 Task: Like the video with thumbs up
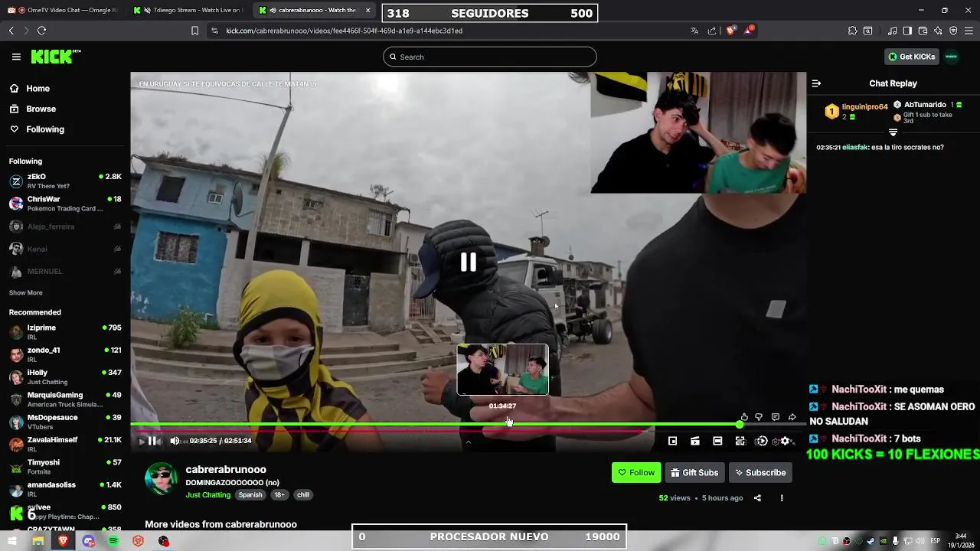pyautogui.click(x=744, y=417)
